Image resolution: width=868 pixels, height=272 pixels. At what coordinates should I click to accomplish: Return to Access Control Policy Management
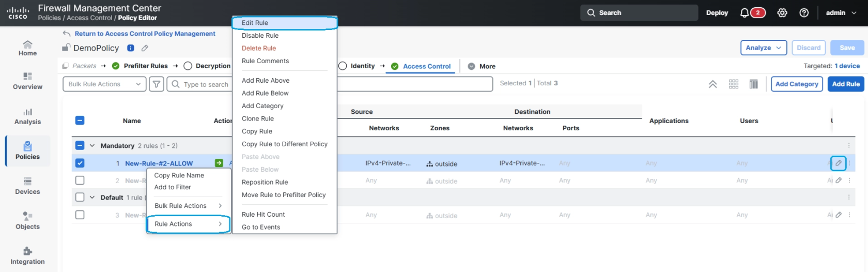[145, 34]
